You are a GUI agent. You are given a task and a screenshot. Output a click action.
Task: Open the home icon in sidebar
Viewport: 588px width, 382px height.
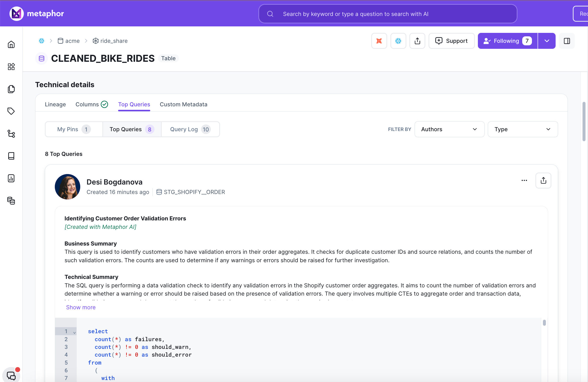pos(11,45)
